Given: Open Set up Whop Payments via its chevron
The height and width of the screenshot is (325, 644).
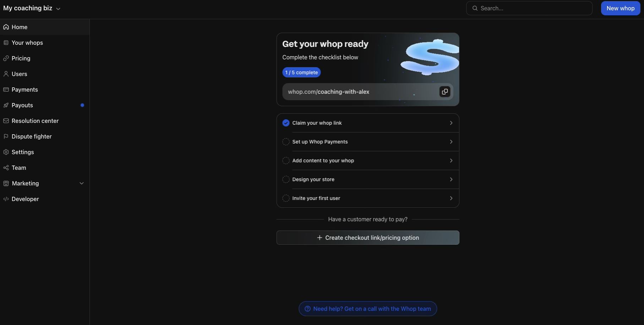Looking at the screenshot, I should [x=451, y=142].
